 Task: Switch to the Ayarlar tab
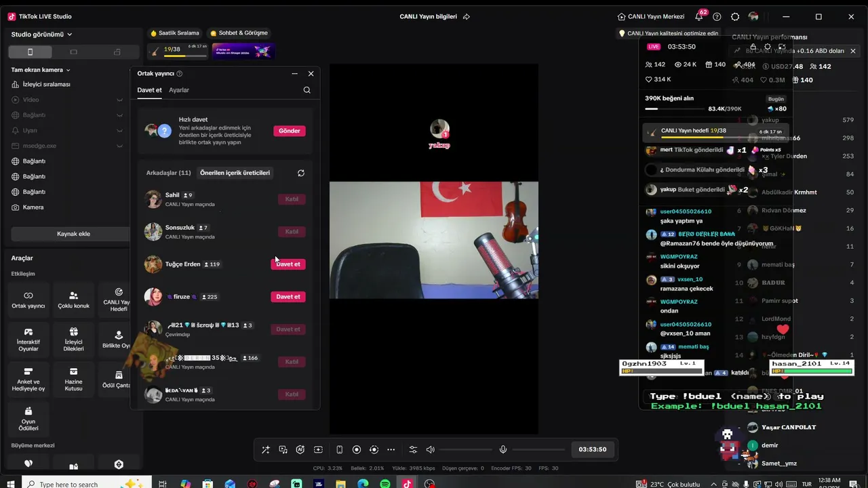pyautogui.click(x=179, y=90)
